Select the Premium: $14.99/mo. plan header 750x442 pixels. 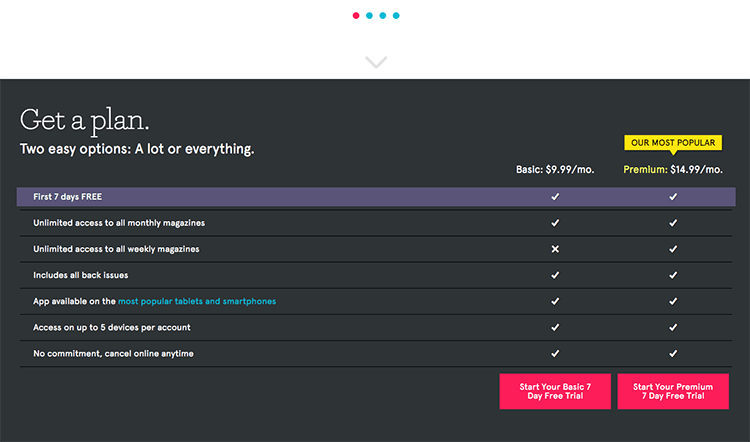click(x=673, y=169)
